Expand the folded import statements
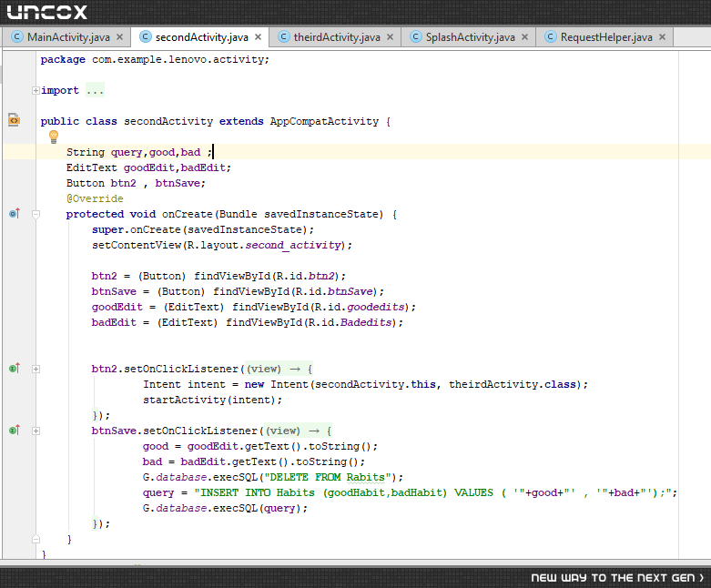 36,91
